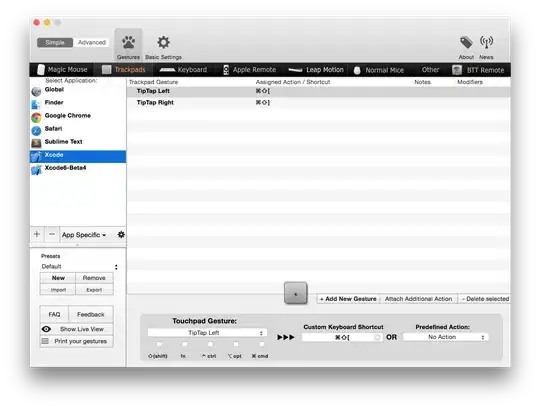This screenshot has height=409, width=540.
Task: Open the Predefined Action dropdown
Action: click(x=446, y=337)
